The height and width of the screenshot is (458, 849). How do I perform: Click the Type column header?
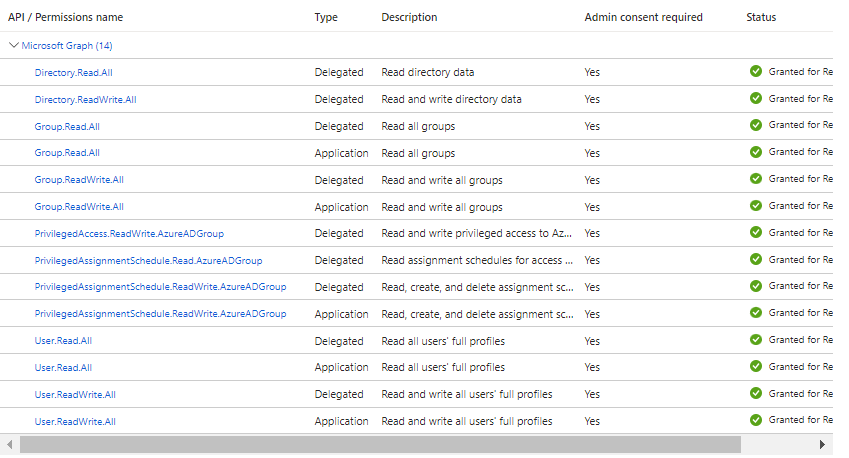click(326, 17)
